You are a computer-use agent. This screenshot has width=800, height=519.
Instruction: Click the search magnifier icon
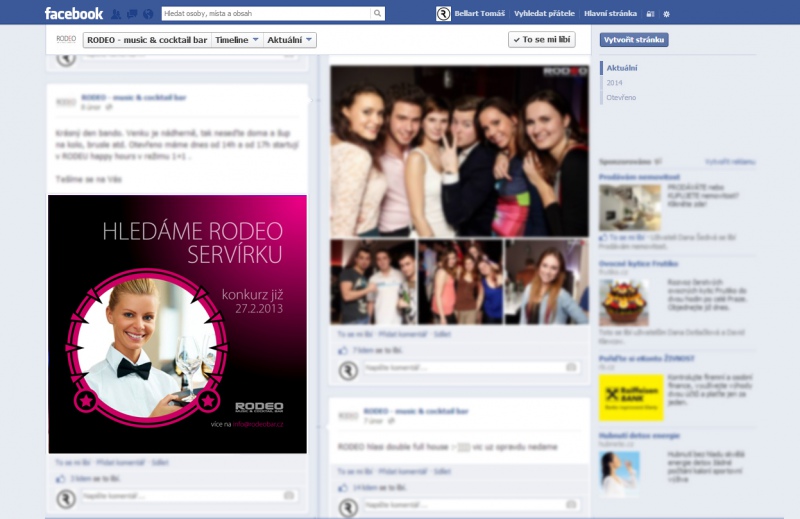pos(377,14)
